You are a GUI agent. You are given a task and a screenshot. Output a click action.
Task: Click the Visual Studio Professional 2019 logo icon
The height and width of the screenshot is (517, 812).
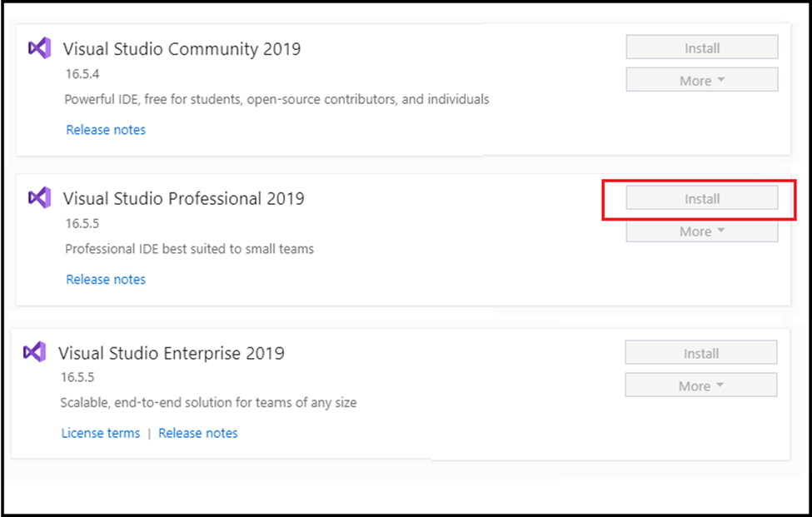point(39,197)
